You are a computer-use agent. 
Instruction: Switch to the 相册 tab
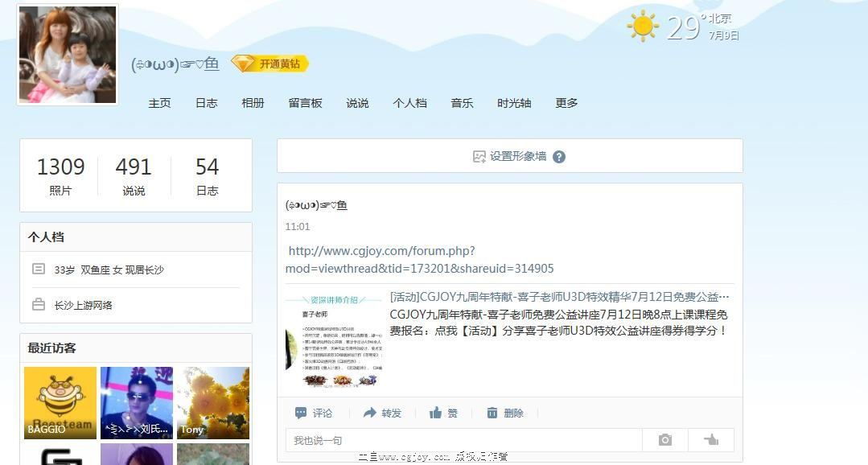(253, 103)
